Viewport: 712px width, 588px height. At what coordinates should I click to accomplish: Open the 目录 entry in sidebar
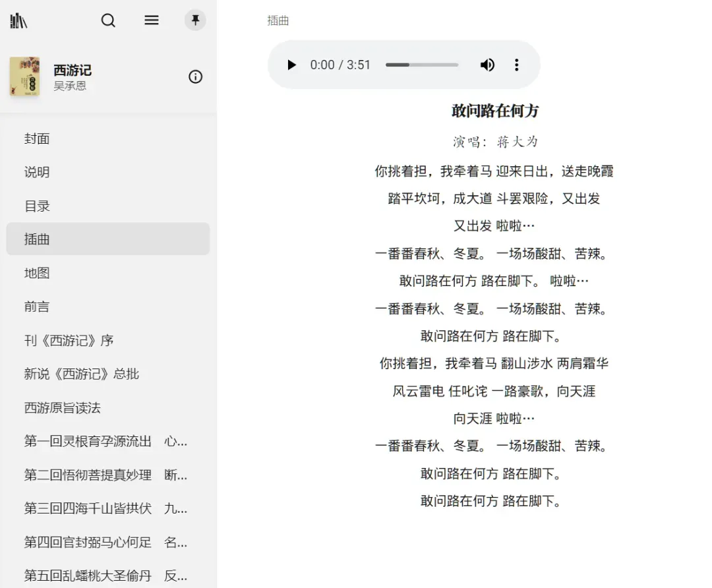108,206
